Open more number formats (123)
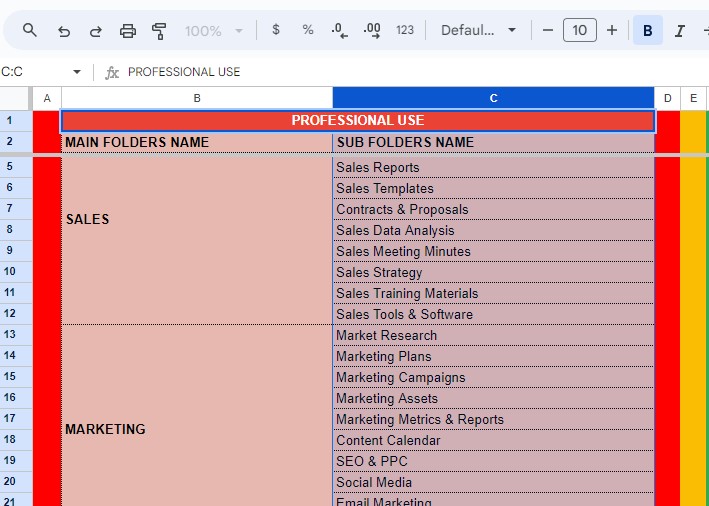 point(405,30)
